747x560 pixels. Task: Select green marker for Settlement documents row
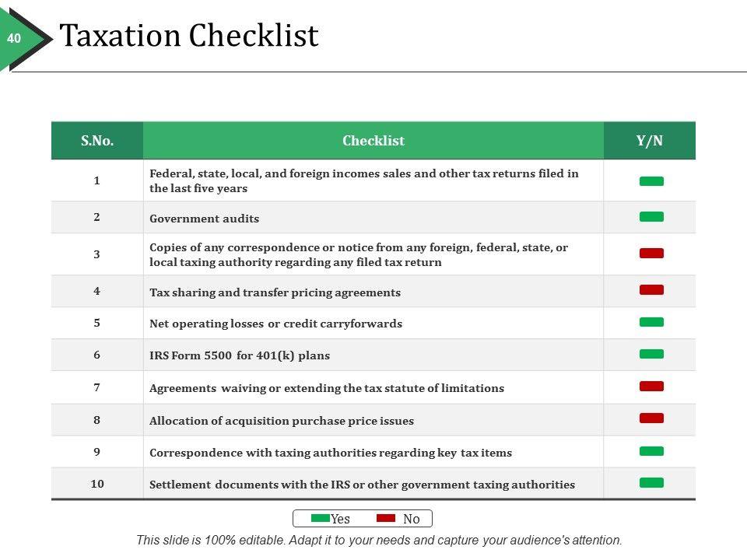(x=651, y=483)
